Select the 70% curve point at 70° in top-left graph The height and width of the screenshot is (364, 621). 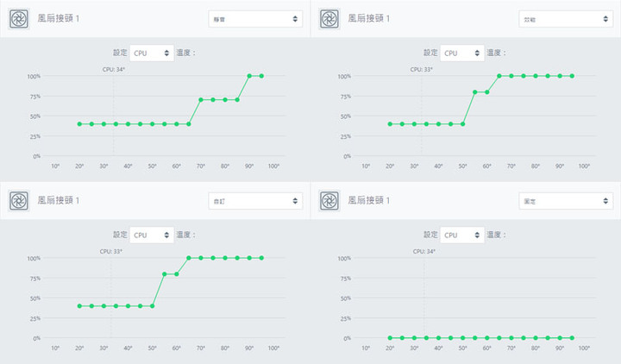[x=201, y=100]
